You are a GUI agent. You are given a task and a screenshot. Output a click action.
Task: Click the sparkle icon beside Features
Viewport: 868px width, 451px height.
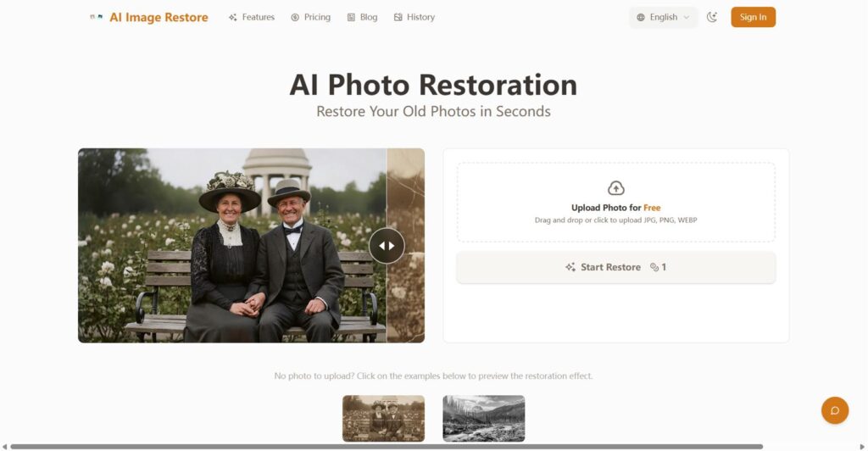pyautogui.click(x=233, y=17)
